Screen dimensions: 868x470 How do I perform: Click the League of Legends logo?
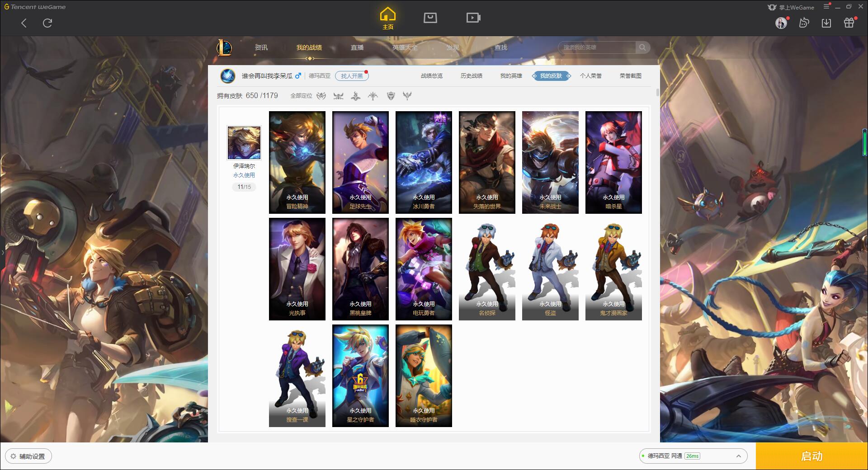(x=224, y=47)
